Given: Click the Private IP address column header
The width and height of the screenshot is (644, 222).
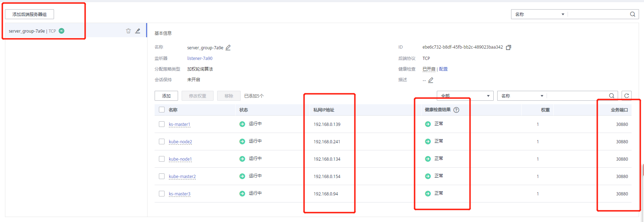Looking at the screenshot, I should (x=324, y=110).
